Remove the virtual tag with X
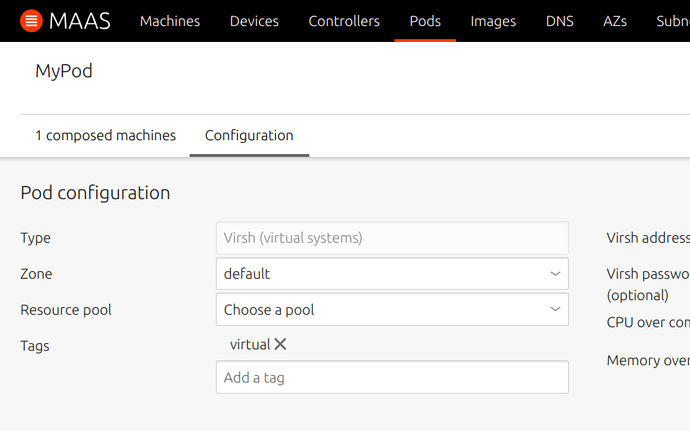The width and height of the screenshot is (690, 431). point(280,344)
